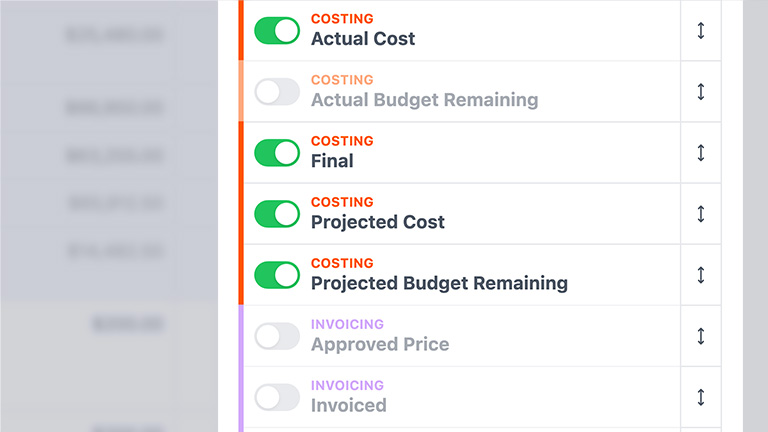
Task: Disable the Projected Budget Remaining toggle
Action: coord(277,275)
